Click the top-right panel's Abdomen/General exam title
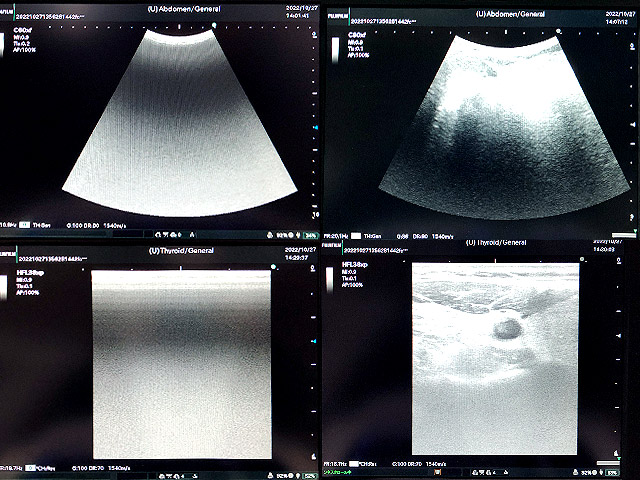The image size is (640, 480). tap(510, 14)
